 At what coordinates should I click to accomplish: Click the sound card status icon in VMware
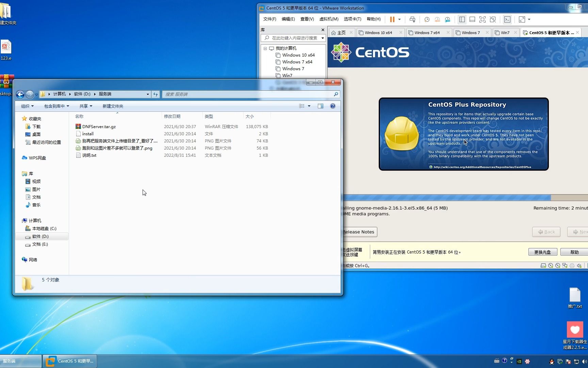[x=579, y=266]
